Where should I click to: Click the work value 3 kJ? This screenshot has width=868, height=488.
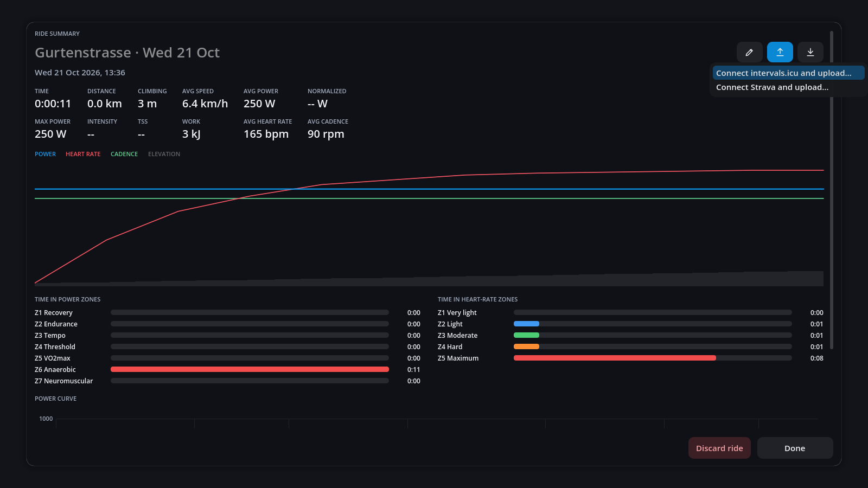(x=191, y=134)
